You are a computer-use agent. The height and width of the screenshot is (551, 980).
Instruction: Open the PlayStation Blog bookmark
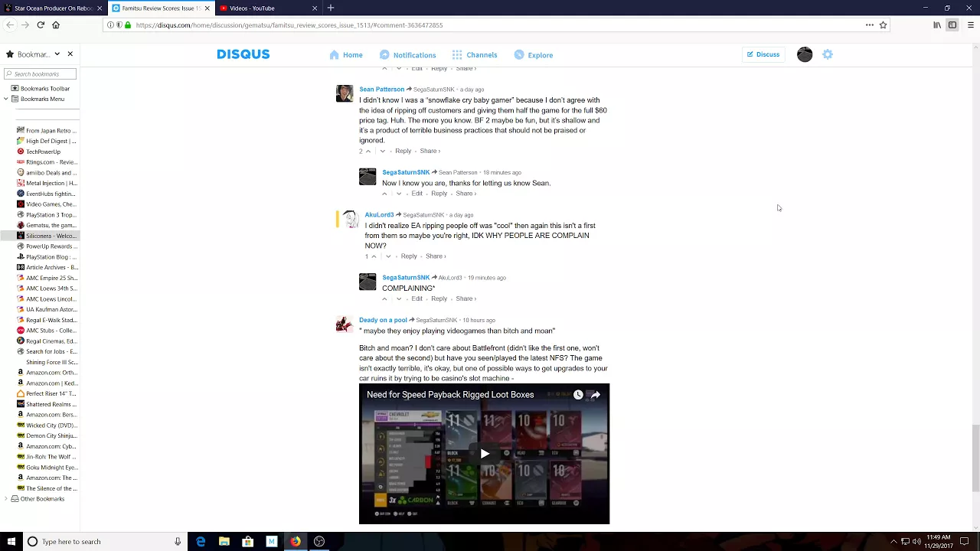46,257
